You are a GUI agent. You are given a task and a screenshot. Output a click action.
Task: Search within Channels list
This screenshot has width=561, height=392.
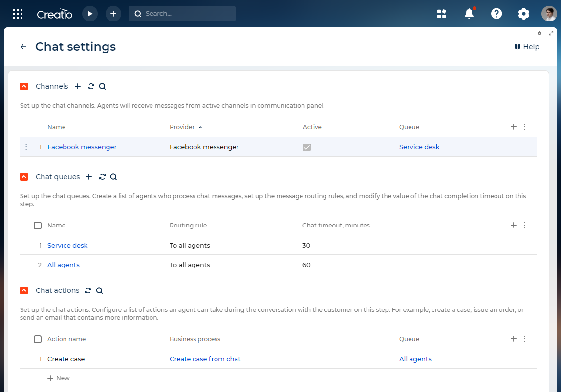coord(102,86)
